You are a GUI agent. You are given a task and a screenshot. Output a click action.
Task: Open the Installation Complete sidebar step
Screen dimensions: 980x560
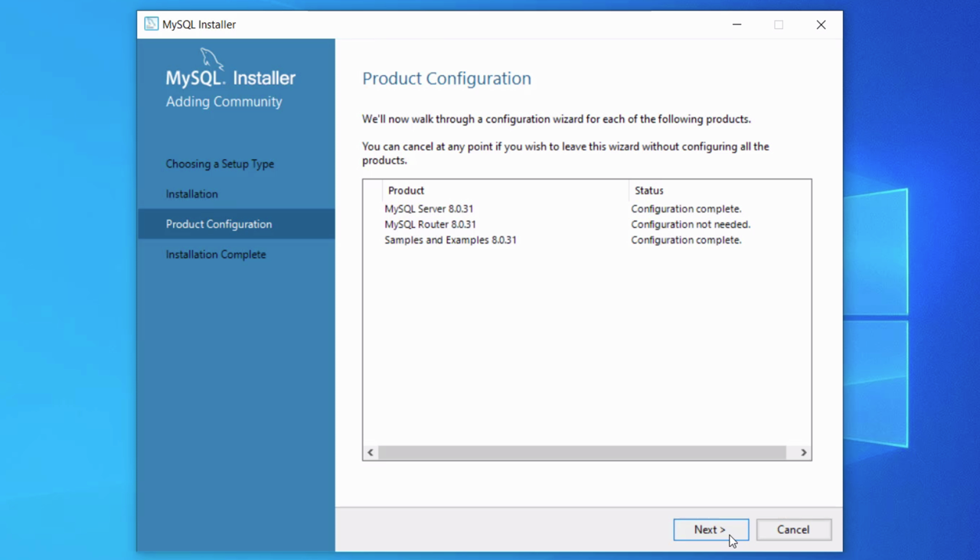point(216,255)
